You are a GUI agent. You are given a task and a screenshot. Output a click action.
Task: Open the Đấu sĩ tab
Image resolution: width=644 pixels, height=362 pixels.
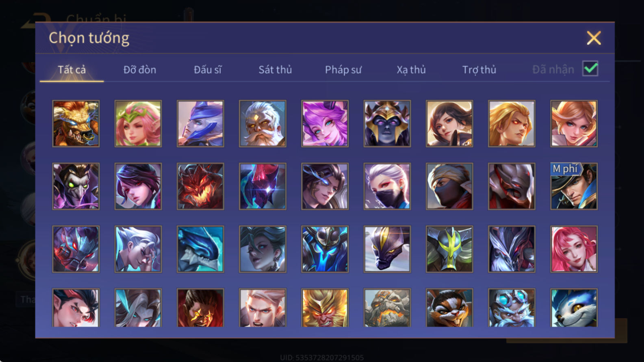tap(208, 70)
